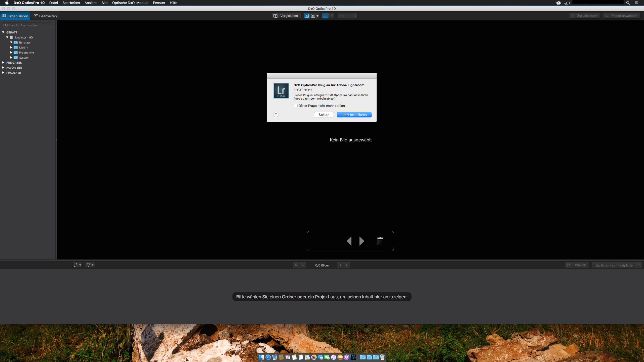Click the Später button
This screenshot has height=362, width=644.
[x=324, y=115]
